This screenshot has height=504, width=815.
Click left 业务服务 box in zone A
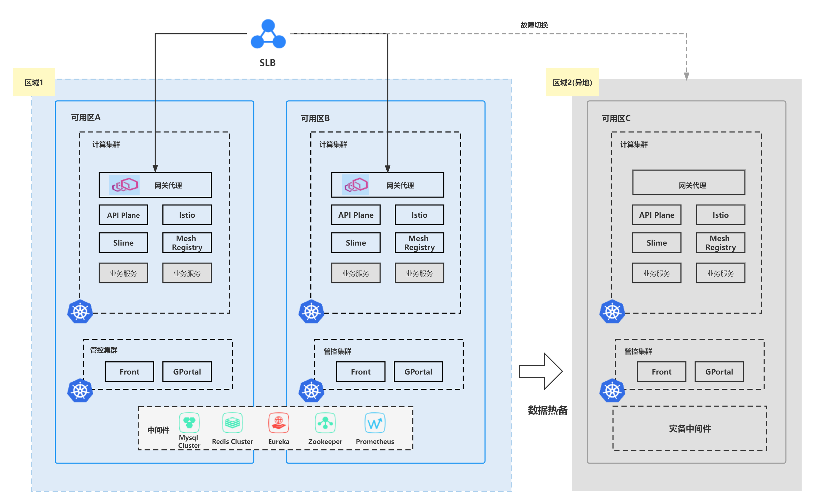pos(123,273)
